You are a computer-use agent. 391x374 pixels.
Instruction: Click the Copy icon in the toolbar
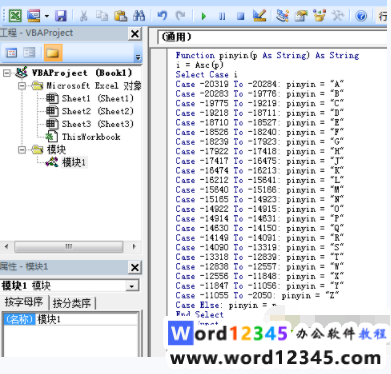[102, 16]
